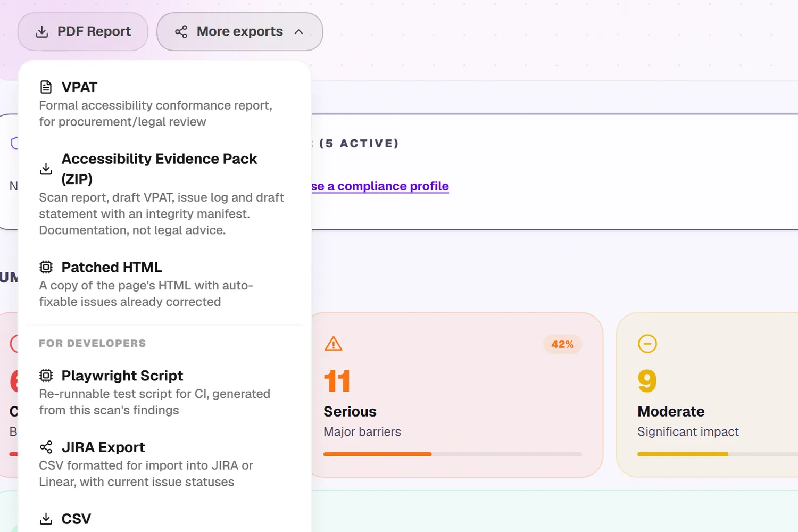This screenshot has width=798, height=532.
Task: Click the "Moderate" card title
Action: pyautogui.click(x=671, y=412)
